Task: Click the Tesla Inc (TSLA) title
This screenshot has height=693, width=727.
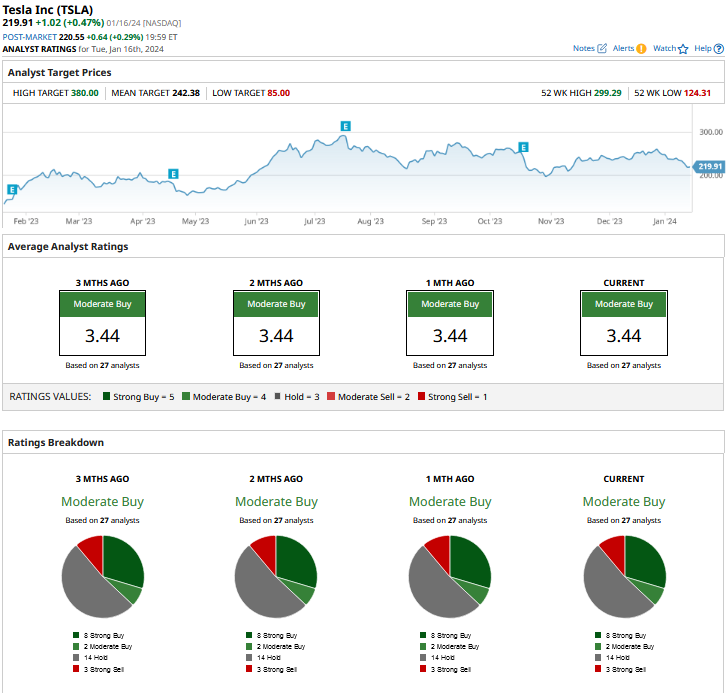Action: point(48,9)
